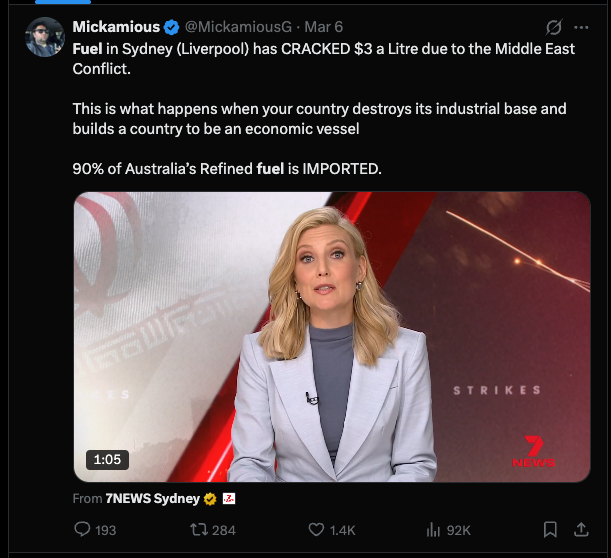Click the gold verified badge after 7NEWS Sydney

[x=210, y=498]
